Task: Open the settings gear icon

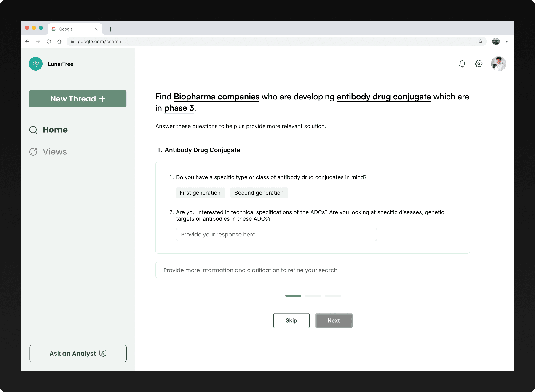Action: tap(479, 64)
